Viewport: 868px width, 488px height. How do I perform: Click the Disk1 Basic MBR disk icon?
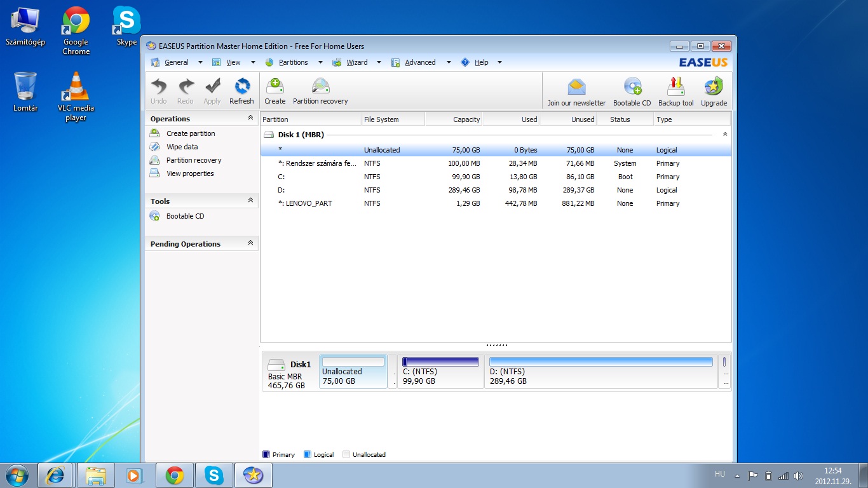point(276,365)
